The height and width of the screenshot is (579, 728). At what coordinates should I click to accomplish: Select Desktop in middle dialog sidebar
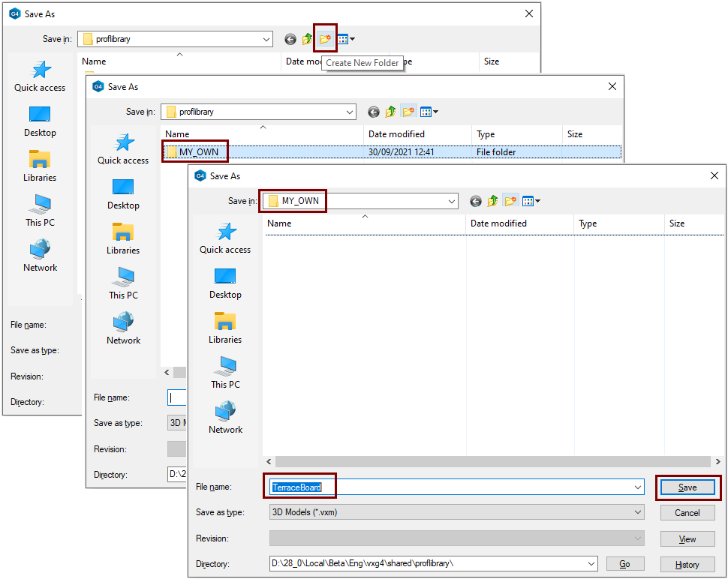123,194
